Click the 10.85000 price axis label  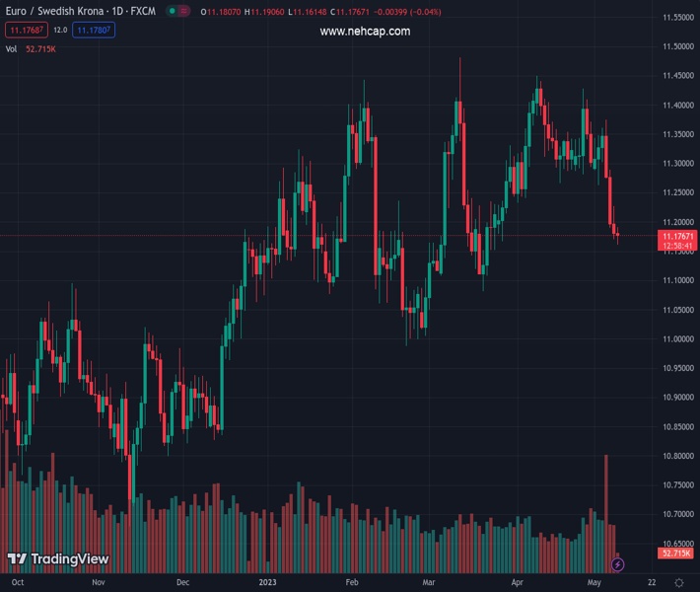(678, 426)
